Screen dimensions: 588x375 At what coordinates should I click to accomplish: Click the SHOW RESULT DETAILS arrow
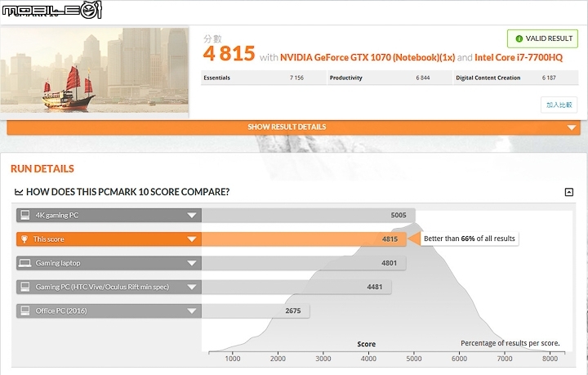point(572,127)
